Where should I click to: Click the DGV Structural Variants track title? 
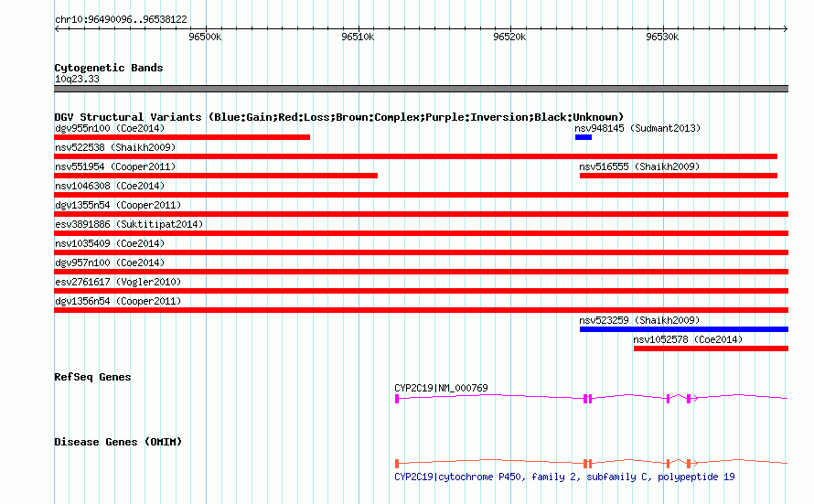tap(338, 117)
